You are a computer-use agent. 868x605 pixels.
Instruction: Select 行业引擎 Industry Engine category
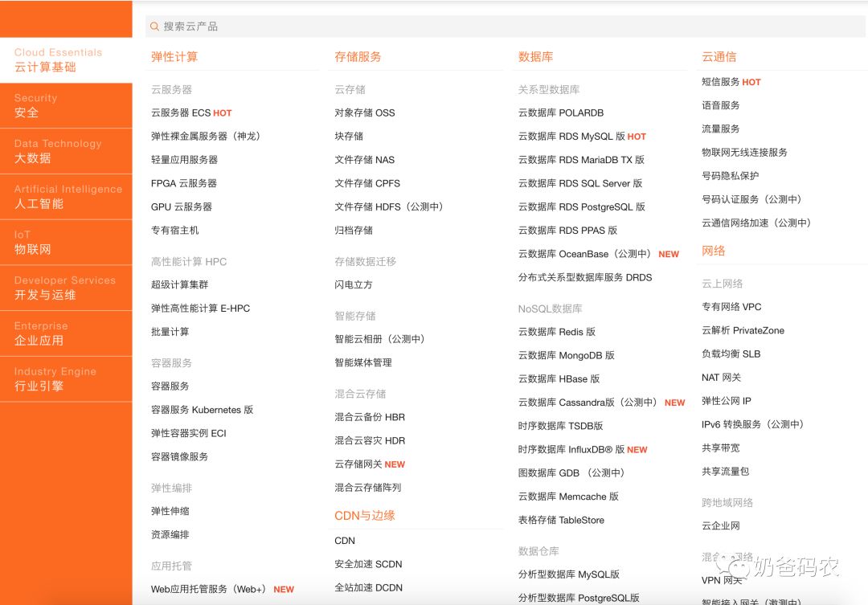66,379
